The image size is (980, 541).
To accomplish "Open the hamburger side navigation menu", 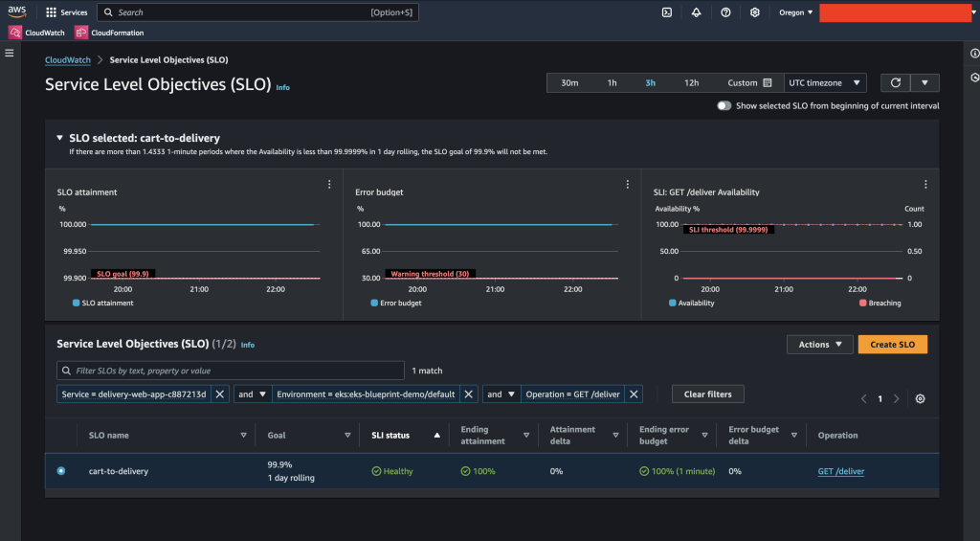I will (x=10, y=54).
